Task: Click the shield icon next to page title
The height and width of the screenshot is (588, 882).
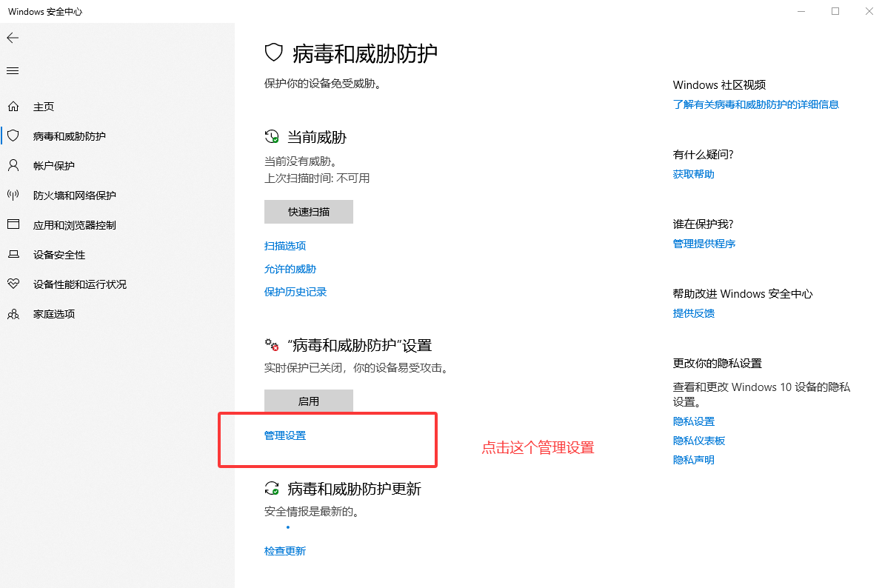Action: (x=273, y=53)
